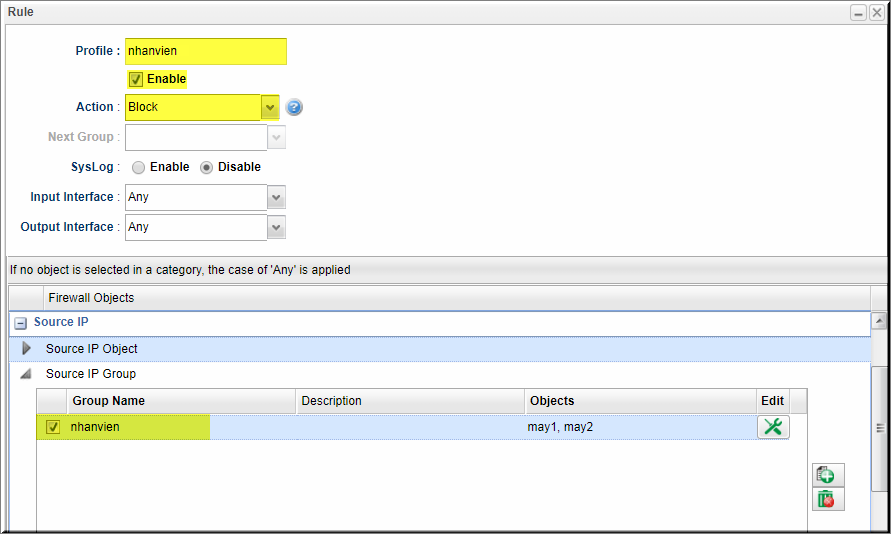Click the blue help icon beside Action
Image resolution: width=891 pixels, height=534 pixels.
[294, 107]
